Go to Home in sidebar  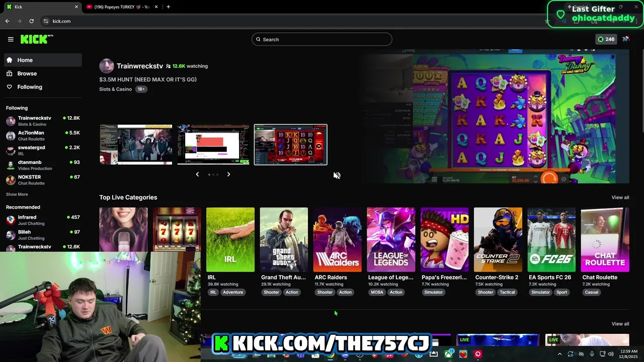43,60
